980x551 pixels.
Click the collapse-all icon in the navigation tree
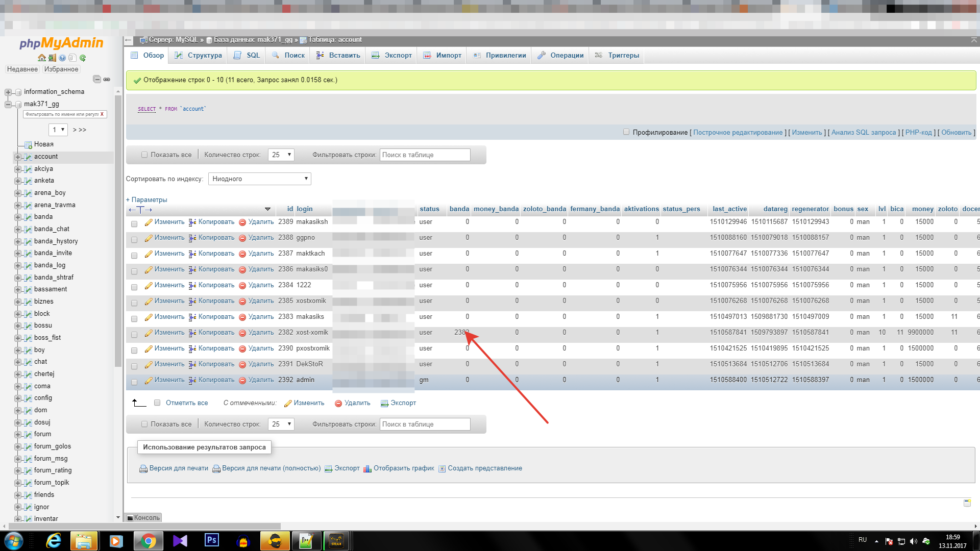click(x=96, y=79)
